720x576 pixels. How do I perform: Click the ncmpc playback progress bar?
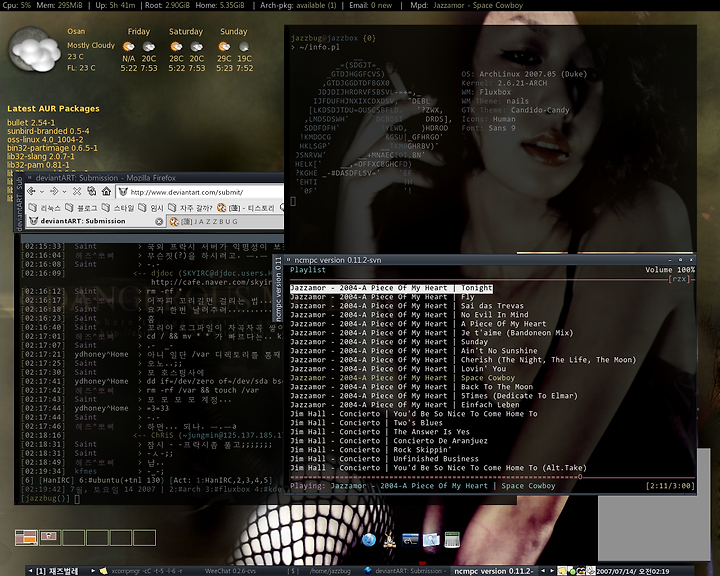492,477
